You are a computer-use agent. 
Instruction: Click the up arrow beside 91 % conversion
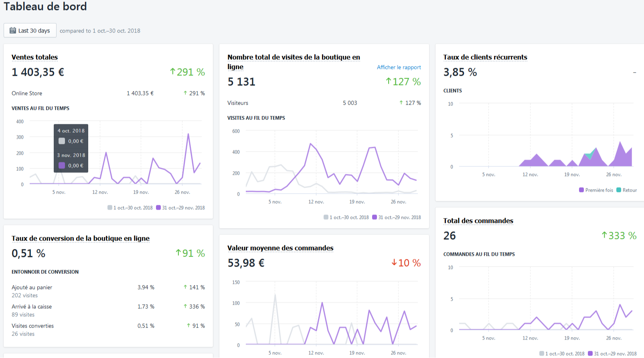tap(178, 253)
